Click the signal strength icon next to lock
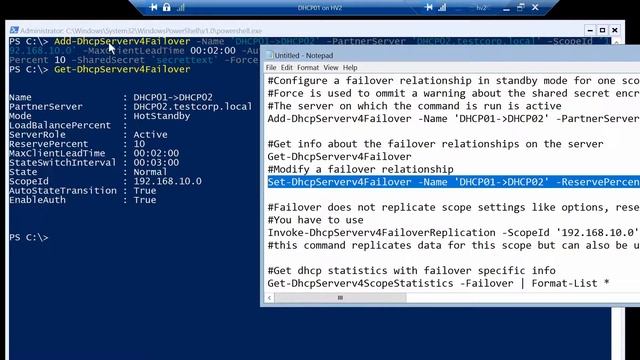The height and width of the screenshot is (360, 640). click(x=181, y=7)
